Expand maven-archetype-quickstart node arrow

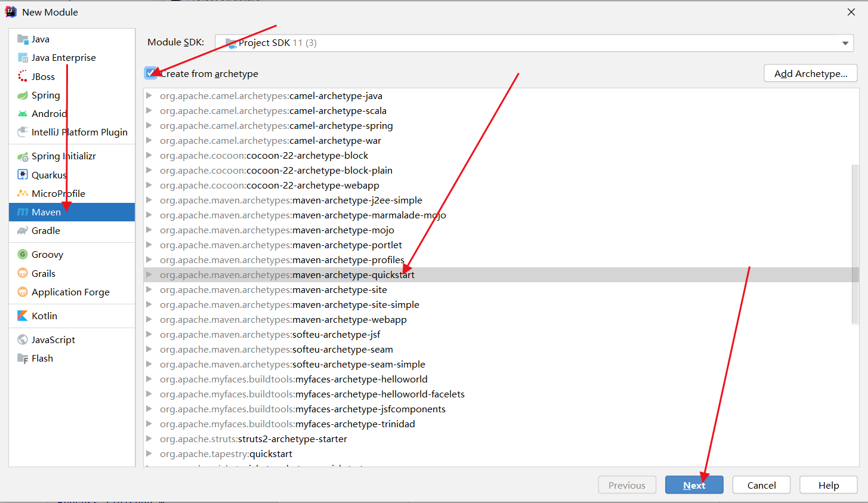tap(149, 274)
